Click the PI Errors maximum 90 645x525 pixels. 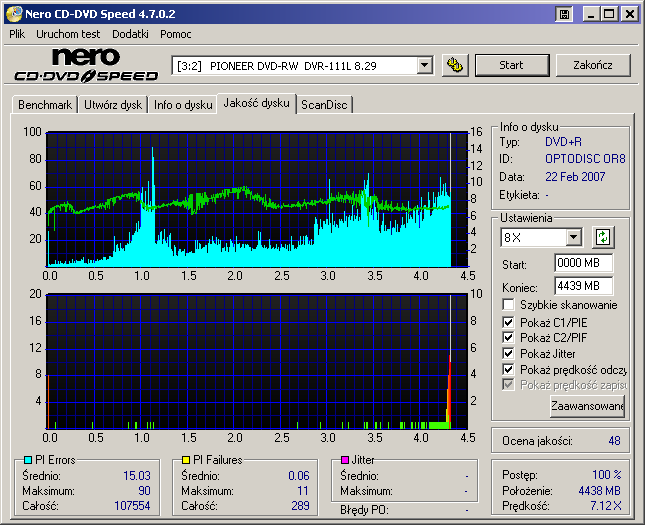coord(144,491)
